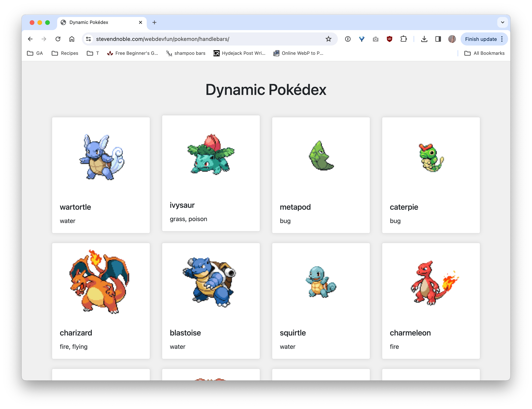Open the browser home page

point(72,39)
